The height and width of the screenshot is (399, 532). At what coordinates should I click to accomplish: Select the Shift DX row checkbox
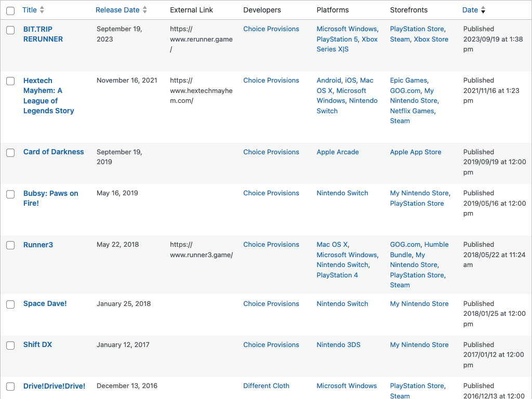click(x=10, y=345)
